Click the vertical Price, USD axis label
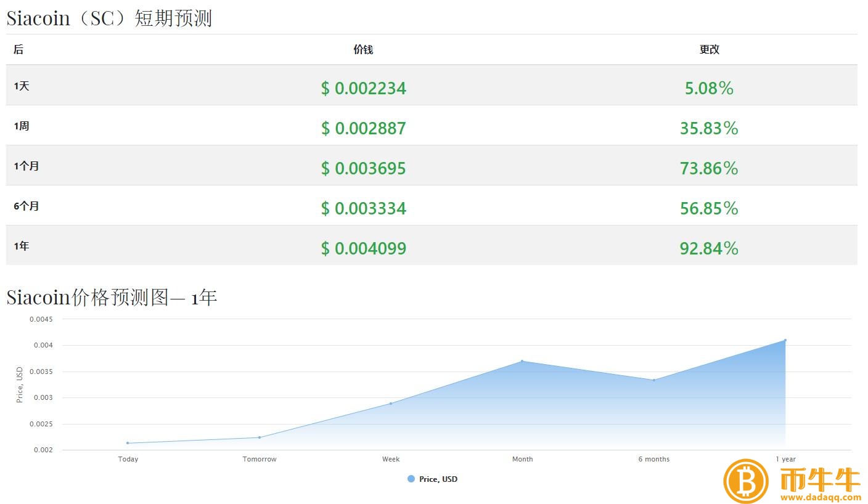Screen dimensions: 868x504 pyautogui.click(x=18, y=383)
